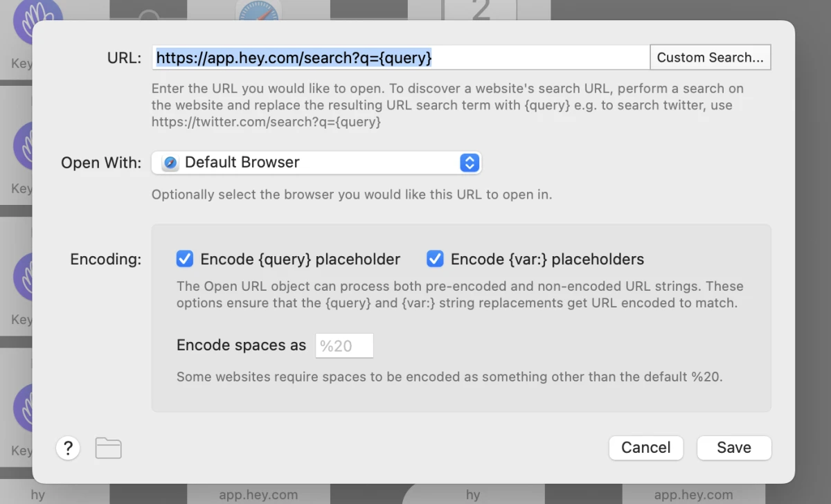Image resolution: width=831 pixels, height=504 pixels.
Task: Click the "Custom Search..." button
Action: tap(710, 57)
